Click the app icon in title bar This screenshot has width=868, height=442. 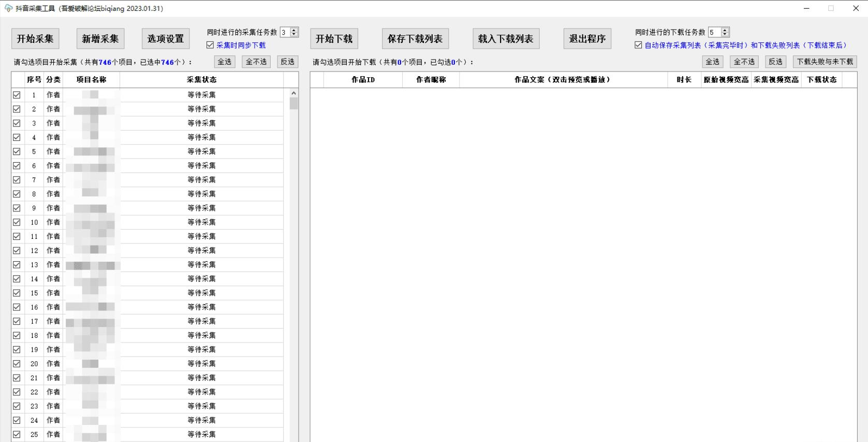click(8, 8)
